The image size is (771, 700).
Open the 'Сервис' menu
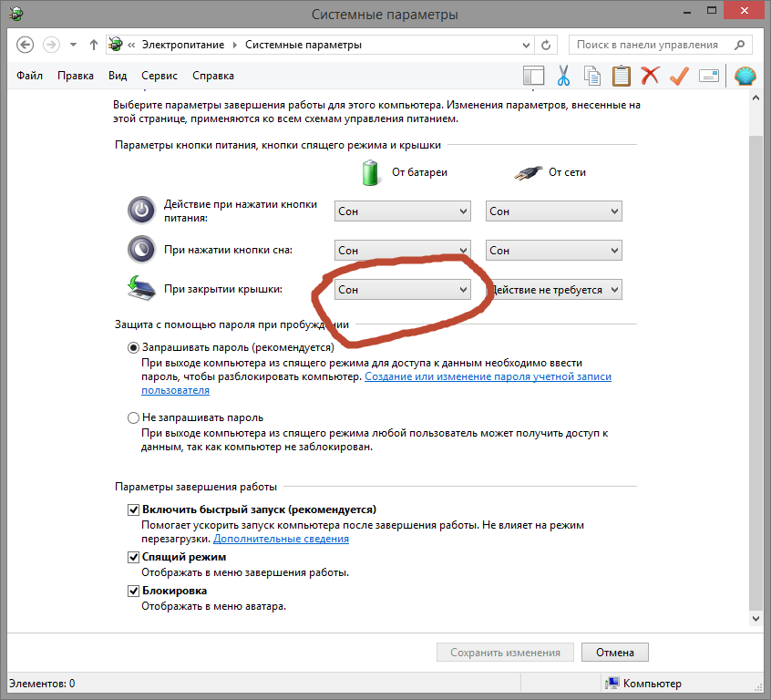coord(159,76)
